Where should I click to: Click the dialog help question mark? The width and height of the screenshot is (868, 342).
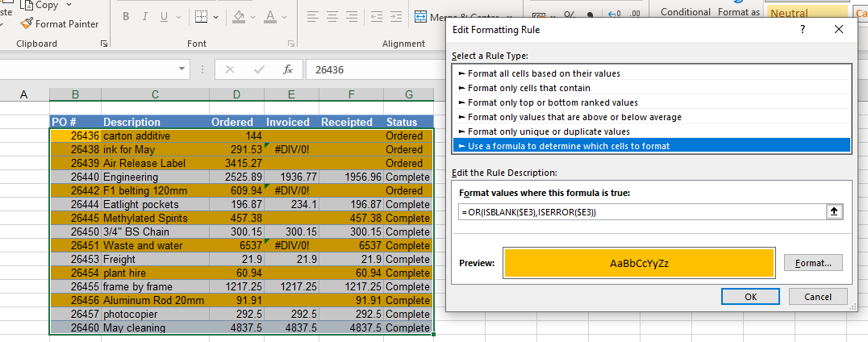[x=802, y=30]
